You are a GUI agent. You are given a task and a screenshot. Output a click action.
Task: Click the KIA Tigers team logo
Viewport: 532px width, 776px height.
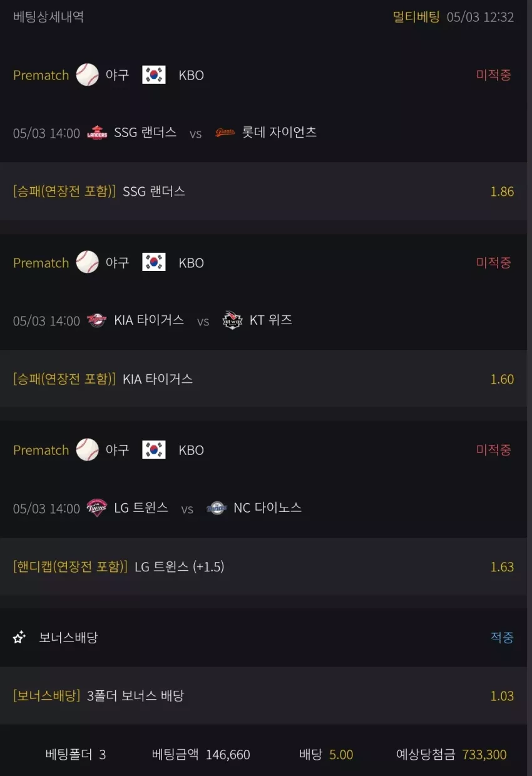tap(96, 320)
